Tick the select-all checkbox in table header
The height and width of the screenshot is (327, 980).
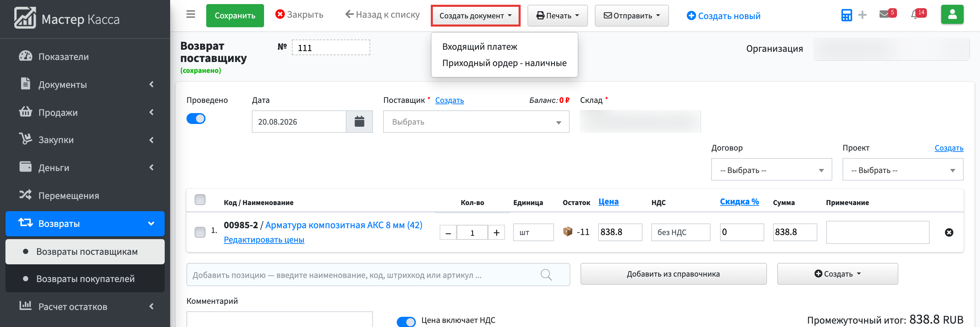tap(200, 200)
